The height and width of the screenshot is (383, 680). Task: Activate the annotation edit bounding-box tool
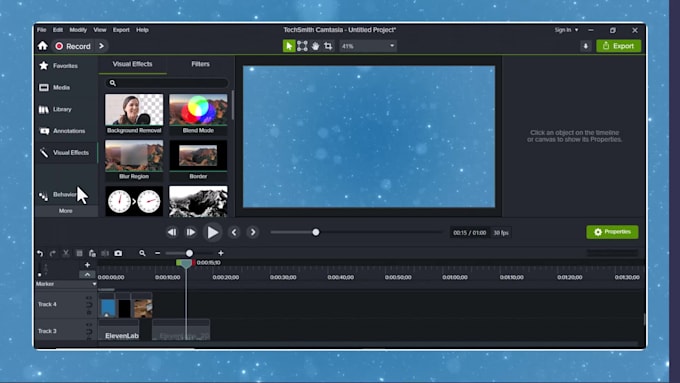click(302, 46)
